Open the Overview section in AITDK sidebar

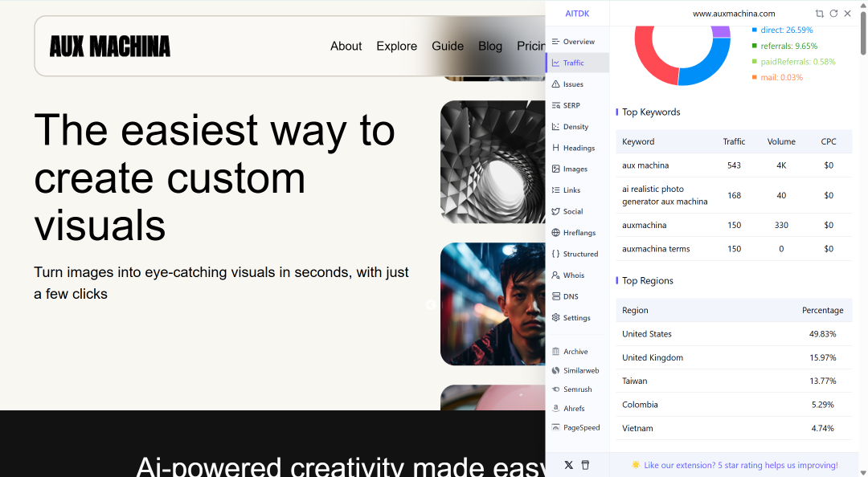(577, 42)
